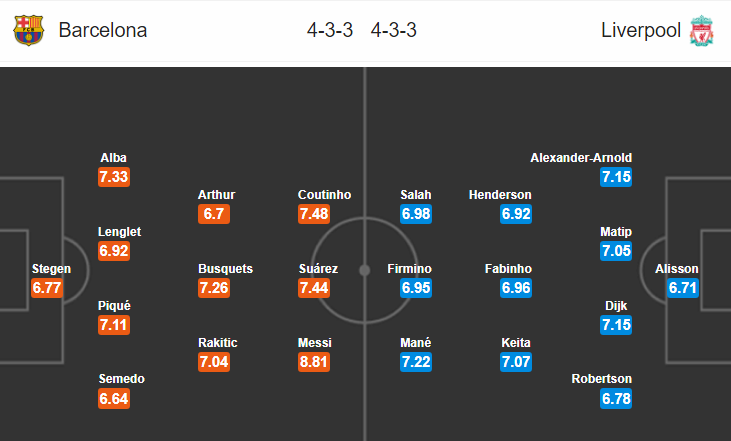Open the Barcelona team name link
Screen dimensions: 731x441
point(103,30)
